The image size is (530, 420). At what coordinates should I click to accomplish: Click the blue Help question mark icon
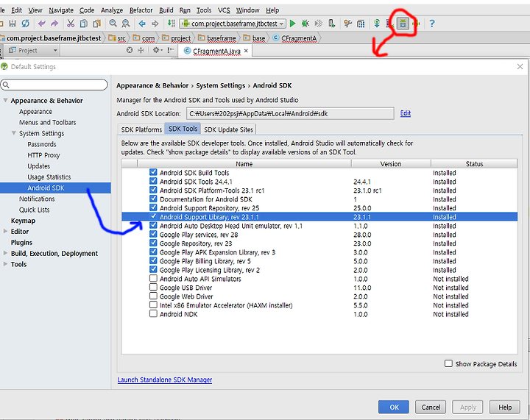pyautogui.click(x=431, y=24)
